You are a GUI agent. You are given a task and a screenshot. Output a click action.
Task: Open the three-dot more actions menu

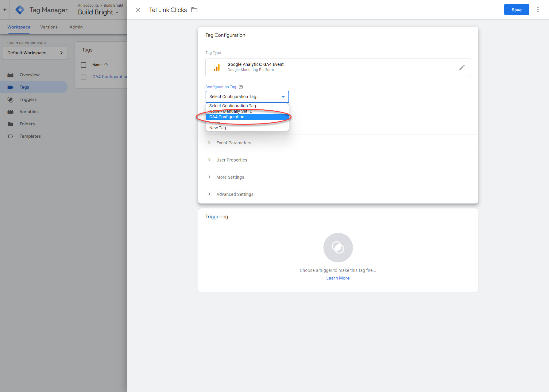[538, 10]
